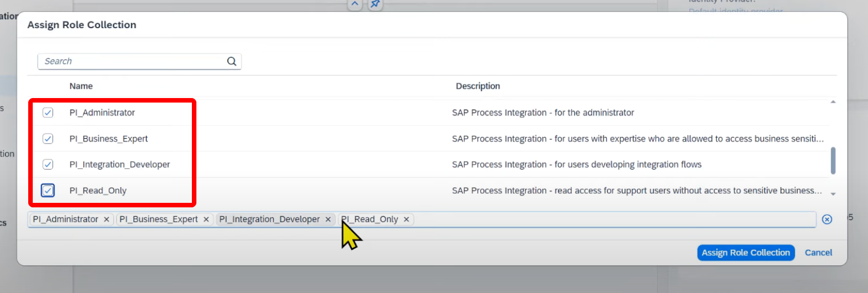Click description about business sensitive access
The width and height of the screenshot is (868, 293).
[638, 139]
